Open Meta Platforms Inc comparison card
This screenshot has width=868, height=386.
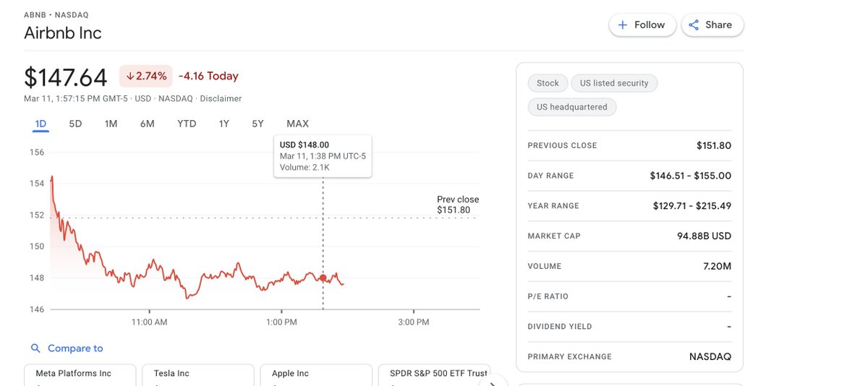(80, 374)
